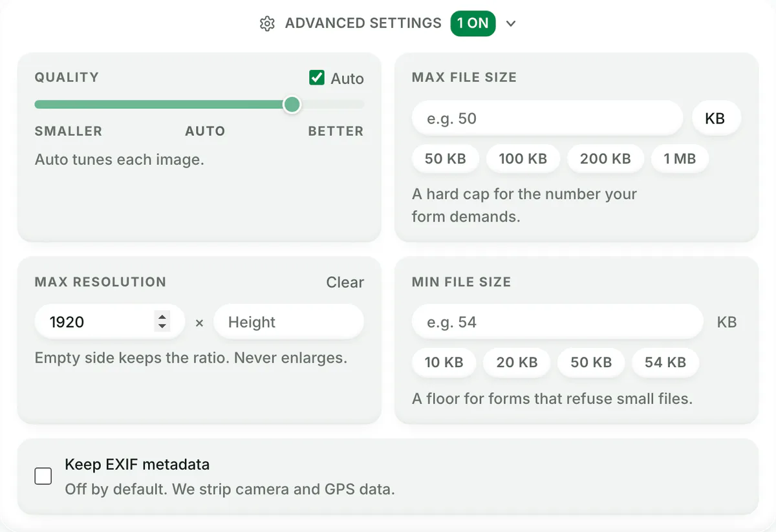Click the Height input field
This screenshot has width=776, height=532.
[x=288, y=322]
